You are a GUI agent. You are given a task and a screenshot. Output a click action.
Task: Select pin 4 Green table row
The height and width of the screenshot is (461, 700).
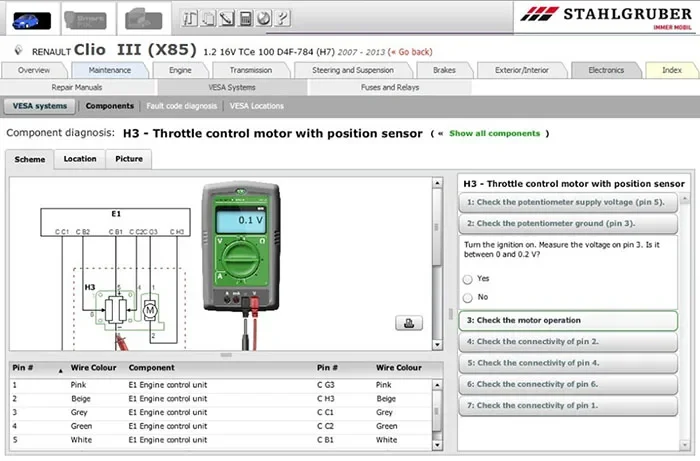pos(221,427)
